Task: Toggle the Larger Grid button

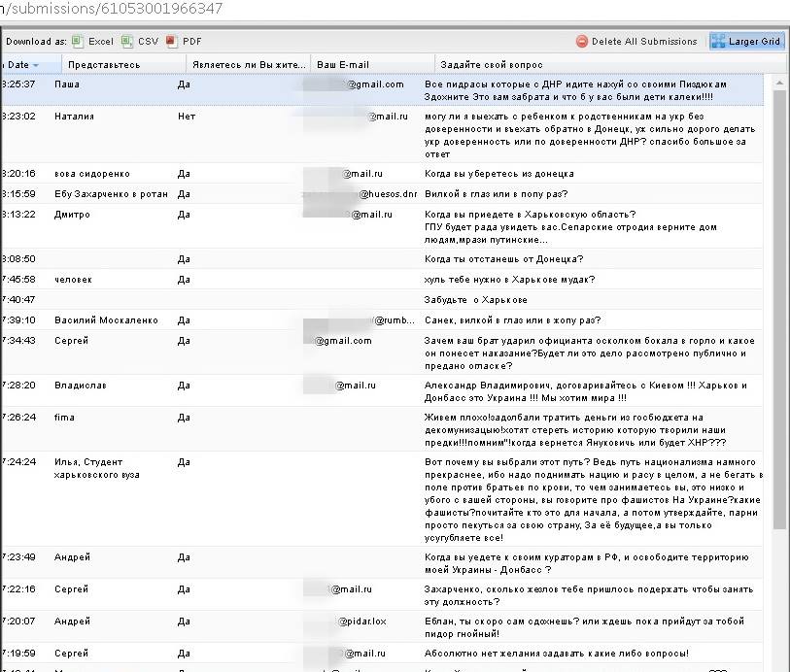Action: pos(745,42)
